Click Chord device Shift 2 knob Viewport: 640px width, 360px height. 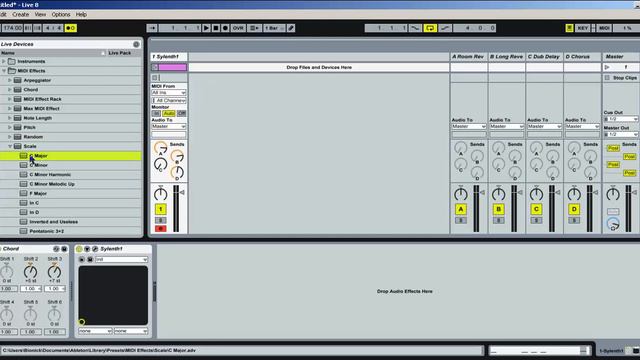[31, 271]
